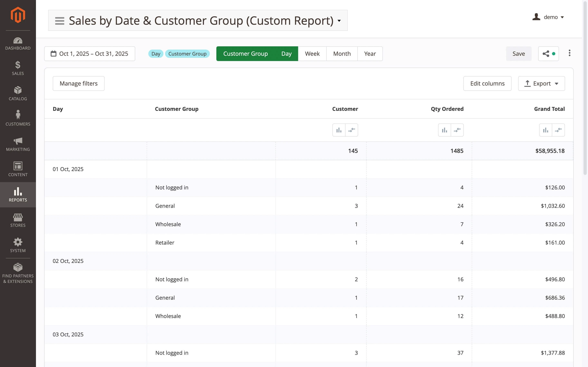Switch to the Month view tab
Viewport: 588px width, 367px height.
click(342, 53)
